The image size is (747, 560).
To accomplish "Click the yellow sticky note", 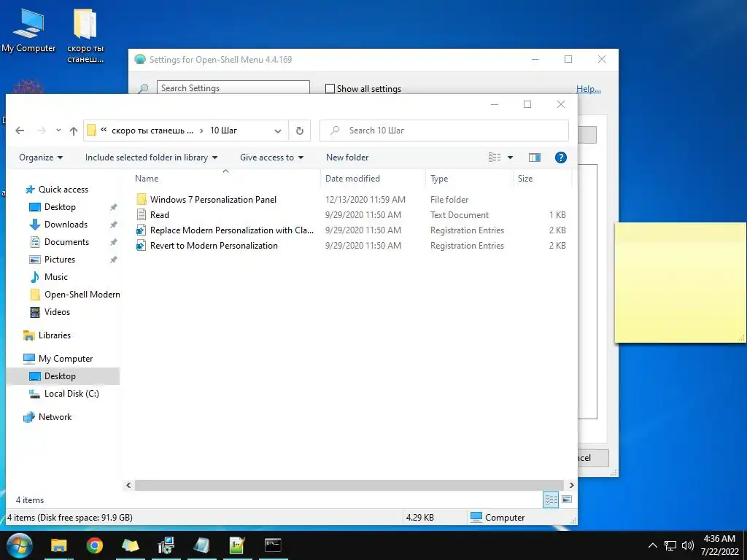I will [x=680, y=283].
